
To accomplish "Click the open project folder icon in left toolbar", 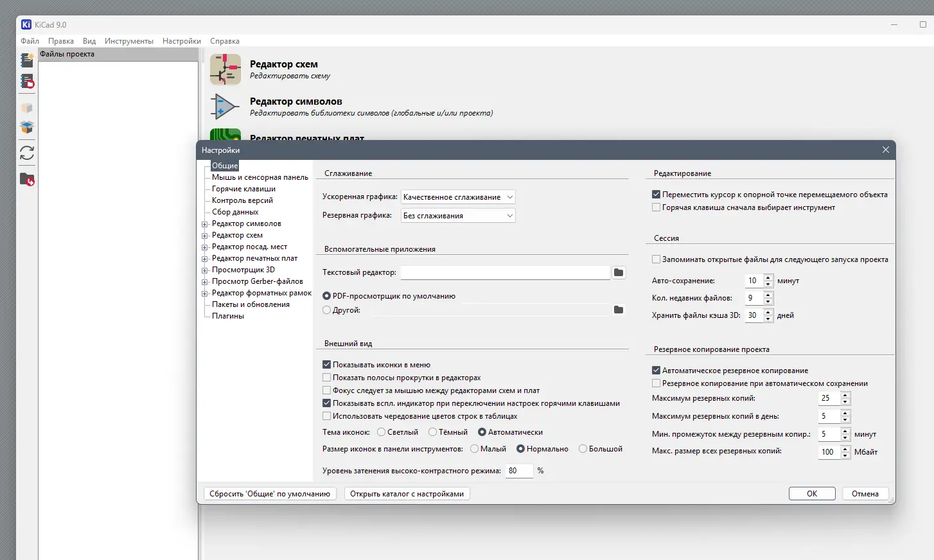I will pos(27,179).
